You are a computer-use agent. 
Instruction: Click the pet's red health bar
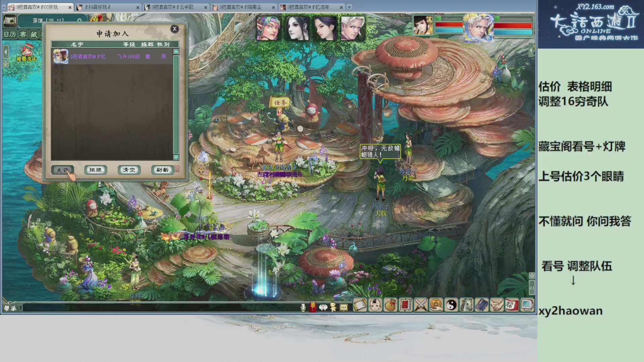coord(449,24)
